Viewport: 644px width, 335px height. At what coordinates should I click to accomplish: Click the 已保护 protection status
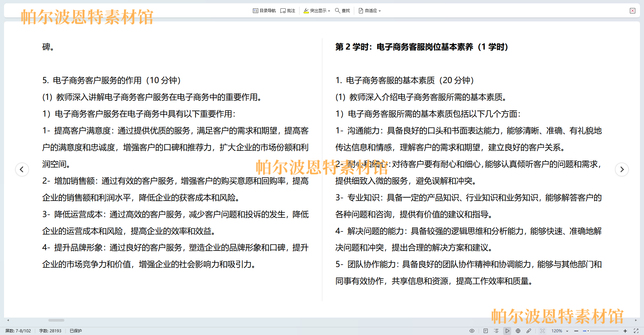point(76,331)
